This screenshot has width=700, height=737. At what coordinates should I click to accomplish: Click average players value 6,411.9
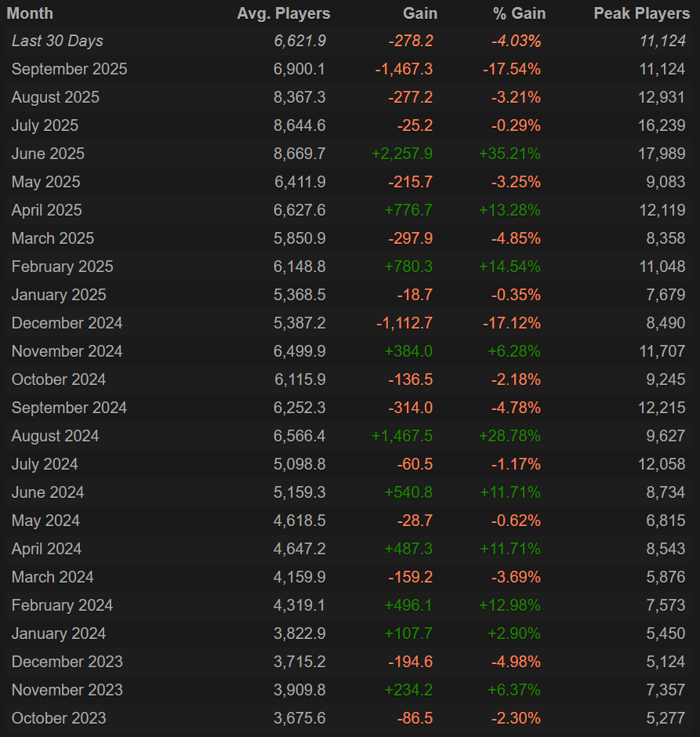[x=300, y=182]
